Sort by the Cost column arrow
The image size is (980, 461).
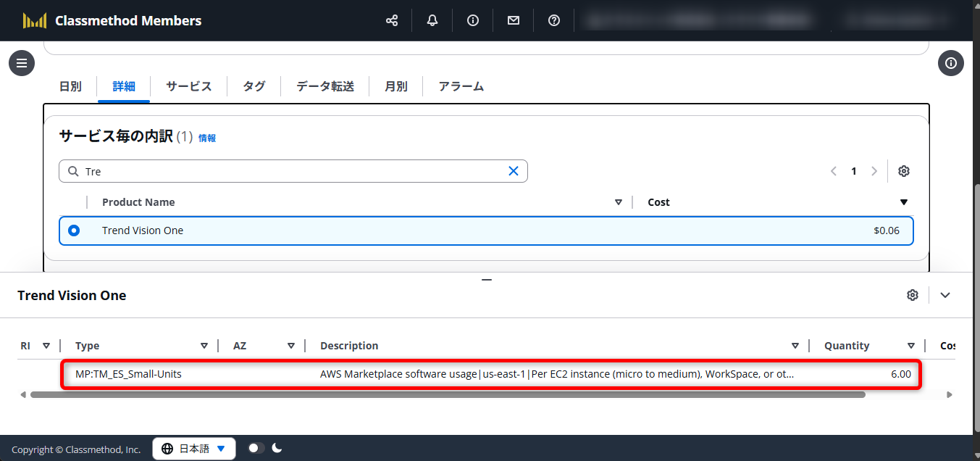tap(903, 202)
